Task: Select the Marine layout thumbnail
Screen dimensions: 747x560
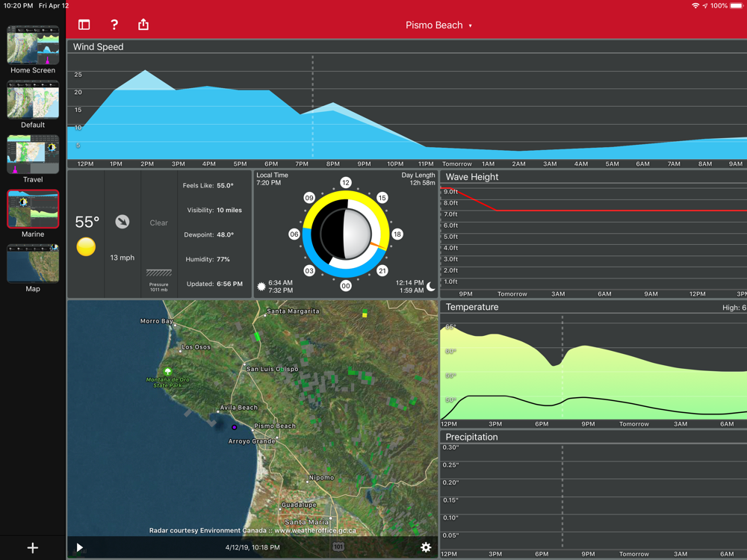Action: tap(33, 209)
